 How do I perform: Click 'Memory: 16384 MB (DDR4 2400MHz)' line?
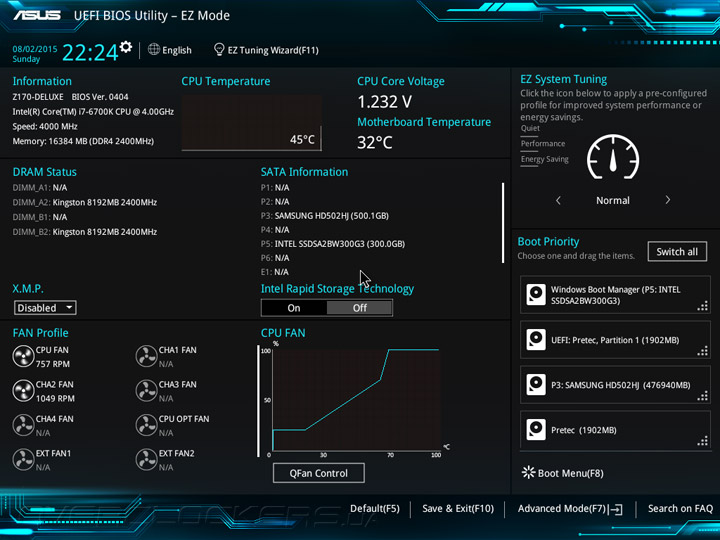(x=83, y=141)
